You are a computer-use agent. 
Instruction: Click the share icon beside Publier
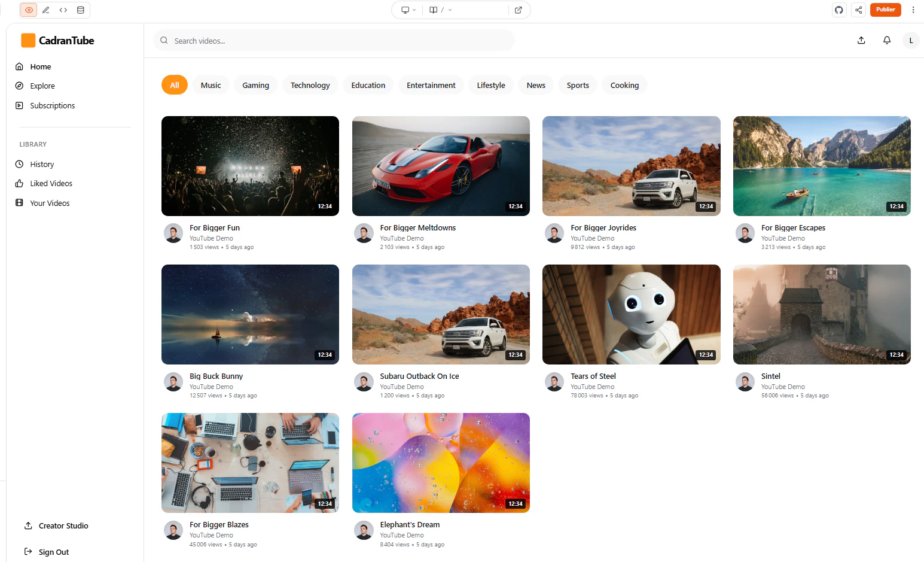[859, 10]
